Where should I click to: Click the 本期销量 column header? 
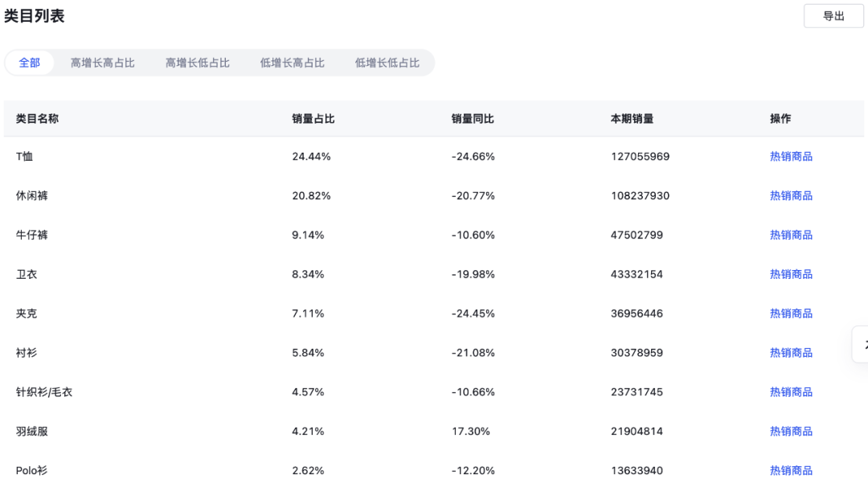click(x=633, y=118)
